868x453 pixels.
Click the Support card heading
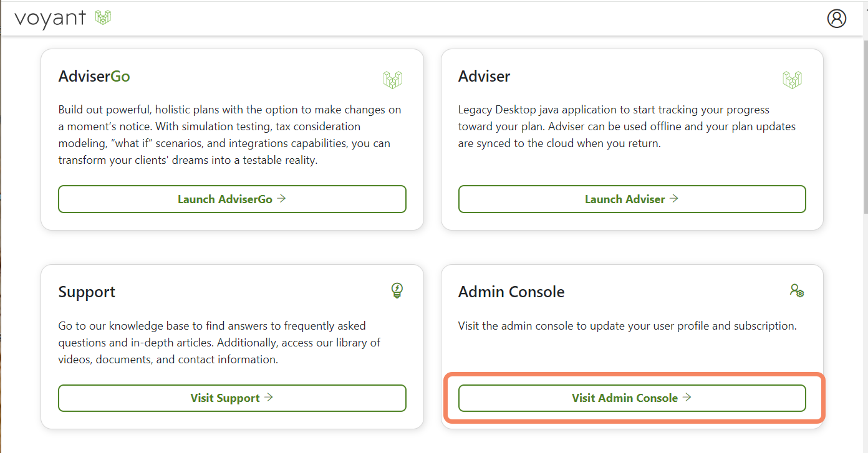point(87,292)
